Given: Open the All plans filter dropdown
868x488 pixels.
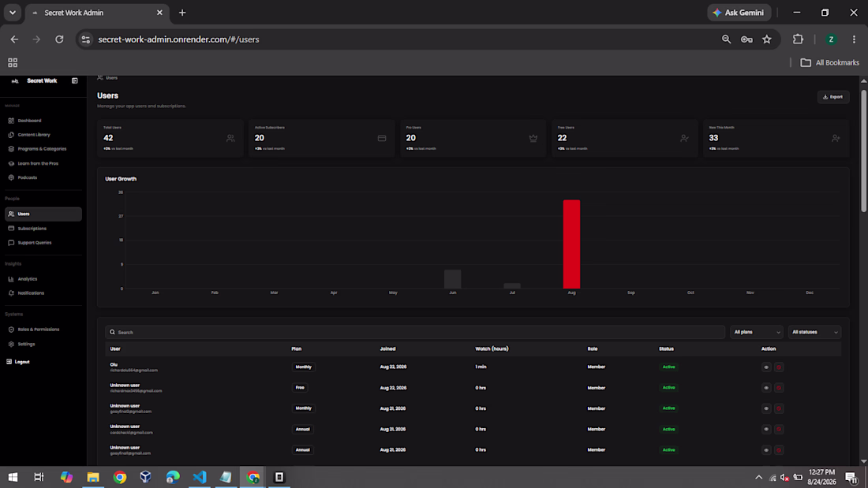Looking at the screenshot, I should point(756,332).
